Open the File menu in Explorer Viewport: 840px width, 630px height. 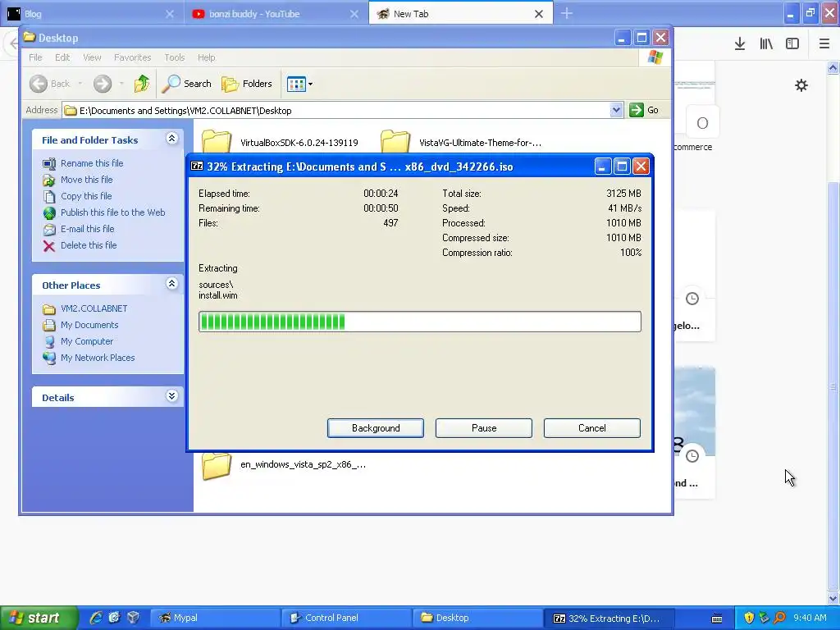tap(35, 57)
